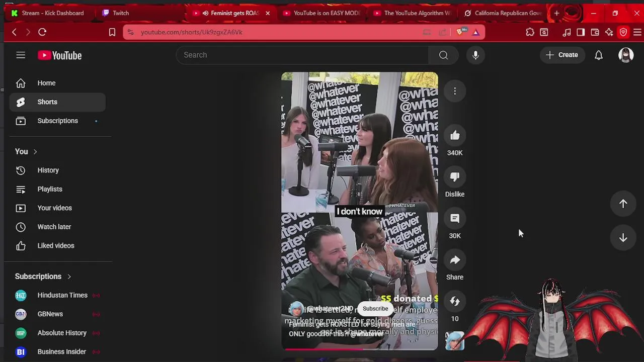The height and width of the screenshot is (362, 644).
Task: Switch to YouTube is on EASY MODE tab
Action: click(322, 13)
